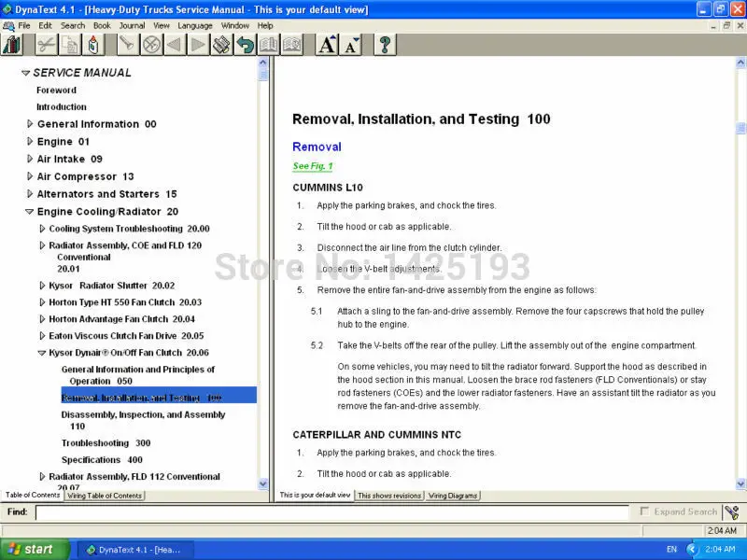Expand Air Intake 09 section
Viewport: 747px width, 560px height.
[x=30, y=159]
